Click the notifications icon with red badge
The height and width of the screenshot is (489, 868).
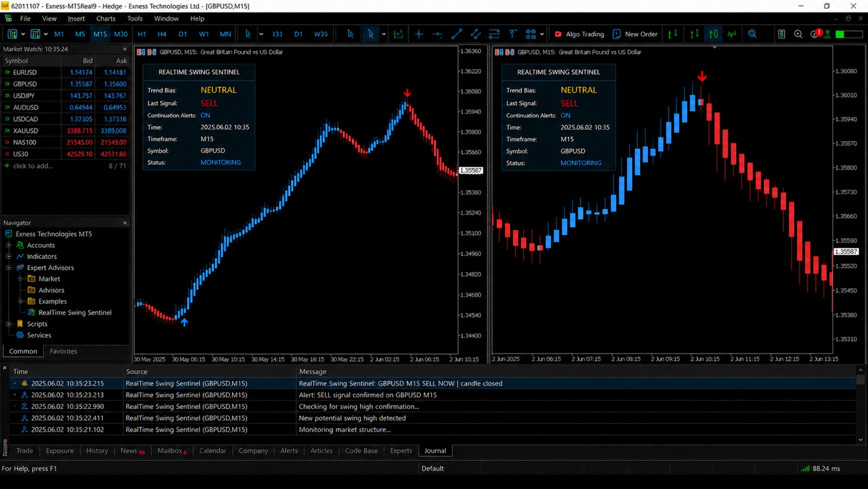click(x=816, y=34)
